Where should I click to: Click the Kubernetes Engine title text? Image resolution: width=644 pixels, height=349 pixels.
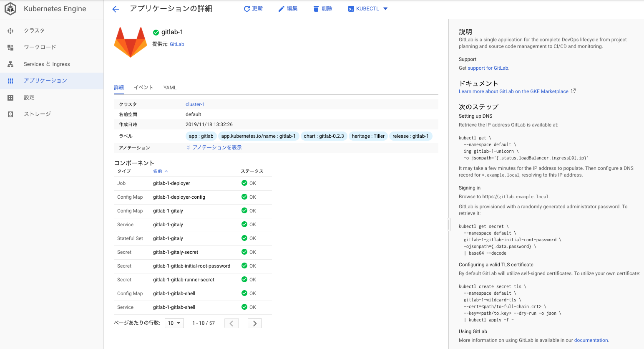click(55, 9)
